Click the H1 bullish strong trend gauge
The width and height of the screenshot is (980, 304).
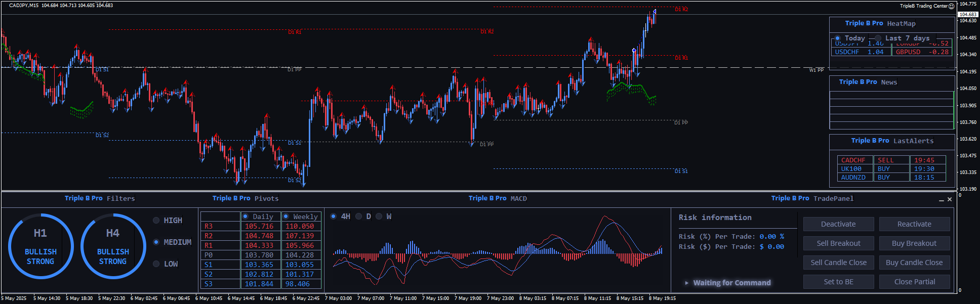point(40,246)
